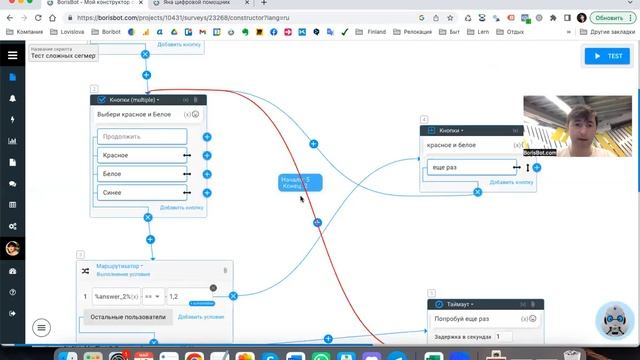Click the dashboard gauge sidebar icon
The width and height of the screenshot is (640, 360).
13,271
